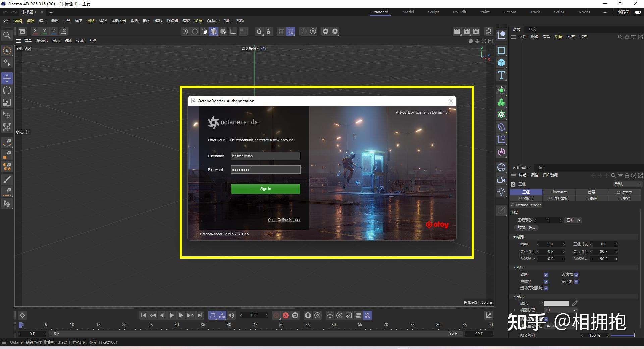Viewport: 644px width, 349px height.
Task: Toggle autokeying red A button
Action: (286, 315)
